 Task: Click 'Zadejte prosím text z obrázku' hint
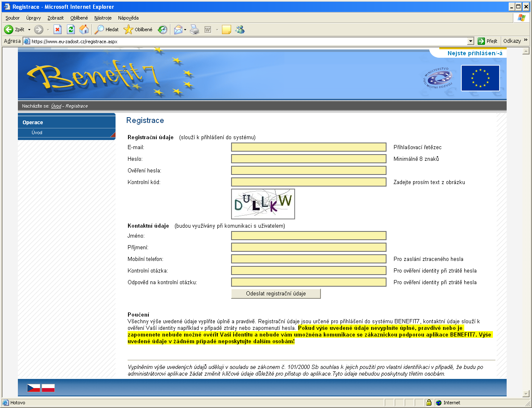(429, 182)
